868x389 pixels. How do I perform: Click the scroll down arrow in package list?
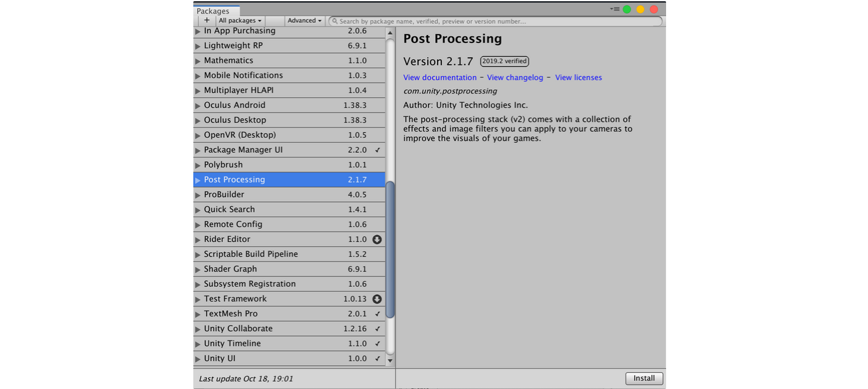coord(390,361)
